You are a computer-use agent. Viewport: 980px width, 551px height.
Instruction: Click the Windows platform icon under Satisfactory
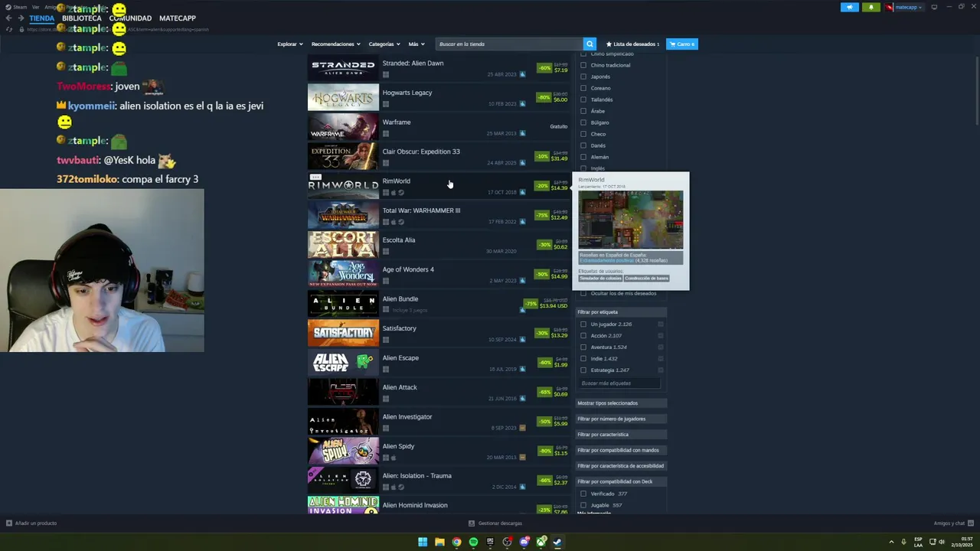point(386,340)
